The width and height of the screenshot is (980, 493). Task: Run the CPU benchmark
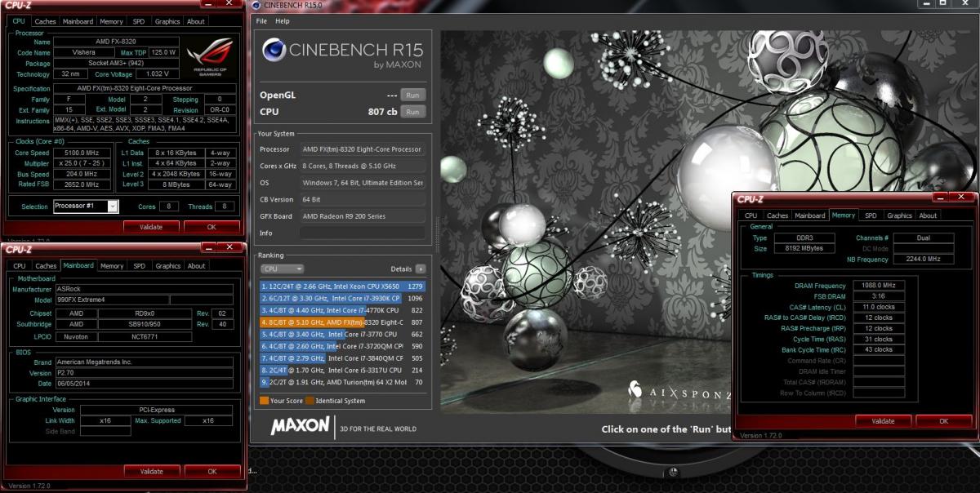(412, 112)
